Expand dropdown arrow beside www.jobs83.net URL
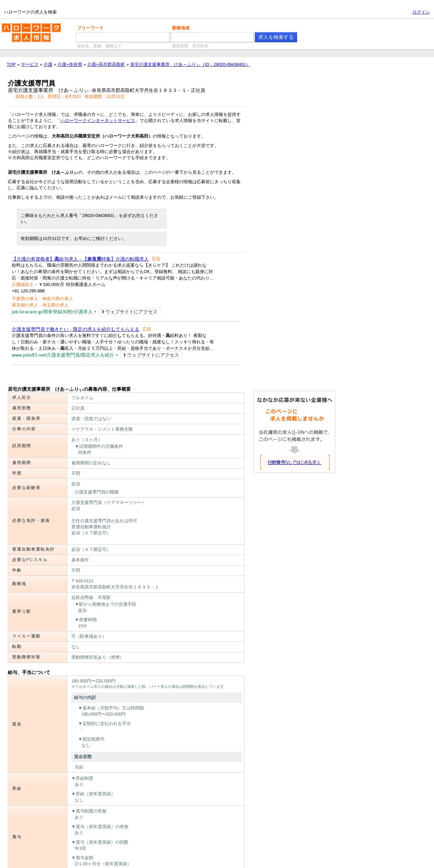 [x=117, y=355]
